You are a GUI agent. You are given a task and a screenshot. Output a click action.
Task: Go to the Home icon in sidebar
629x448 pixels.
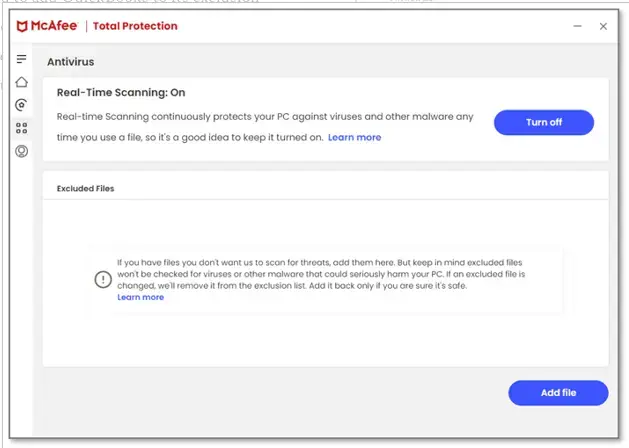pos(21,82)
